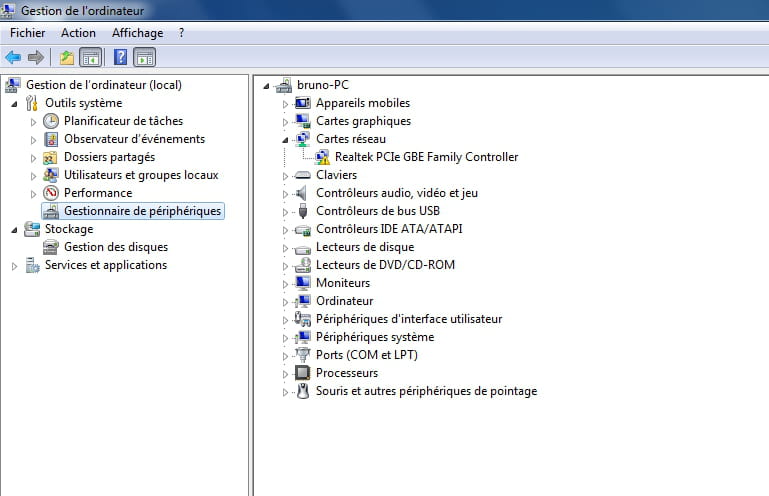This screenshot has width=769, height=496.
Task: Select Observateur d'événements in the tree
Action: click(134, 139)
